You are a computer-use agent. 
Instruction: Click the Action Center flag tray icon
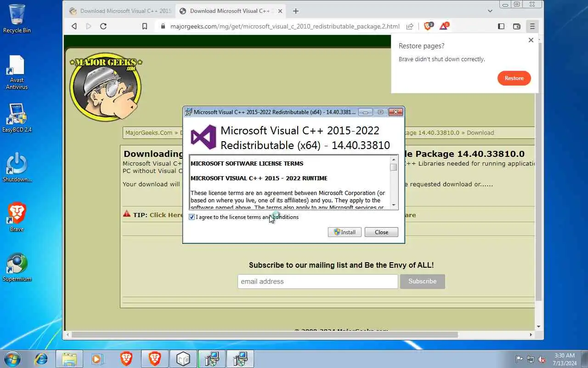tap(520, 359)
